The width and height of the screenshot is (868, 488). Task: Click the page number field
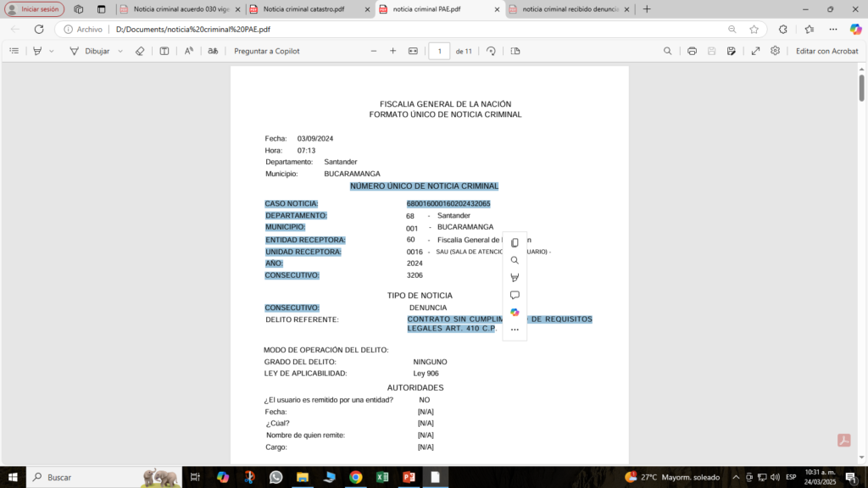point(440,51)
